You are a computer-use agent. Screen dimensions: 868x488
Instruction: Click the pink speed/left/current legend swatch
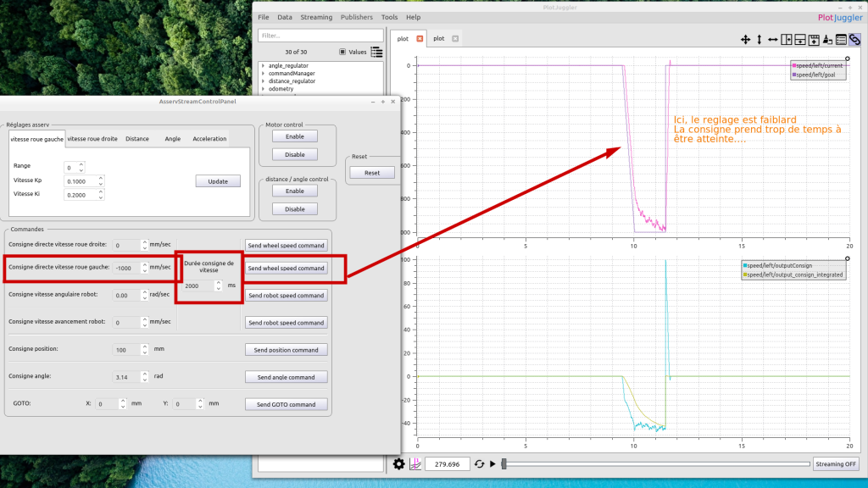(794, 66)
